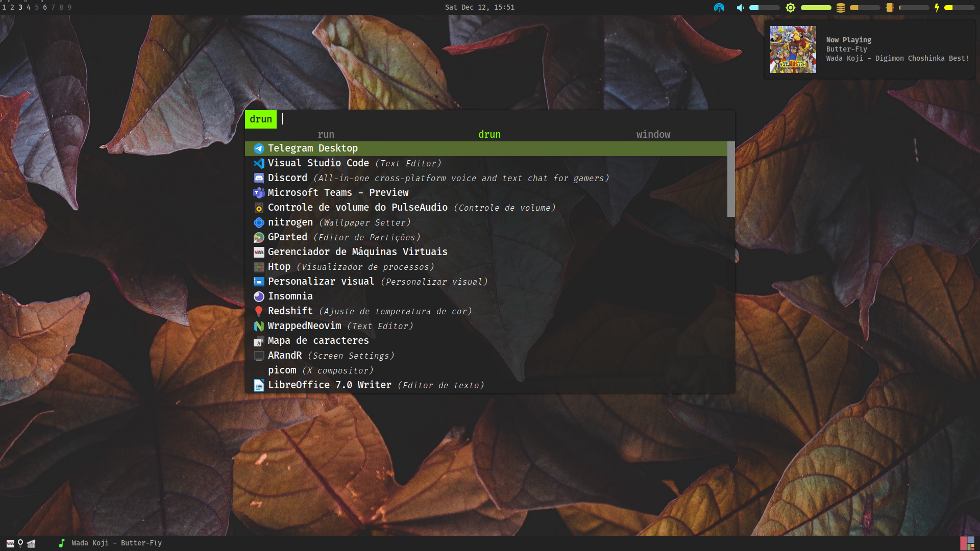The height and width of the screenshot is (551, 980).
Task: Click the brightness level bar in top bar
Action: [816, 8]
